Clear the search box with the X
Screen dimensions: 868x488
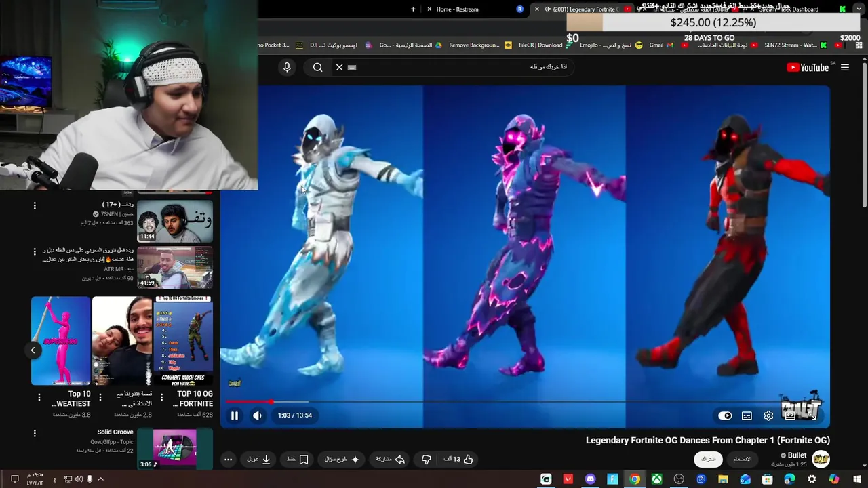[340, 67]
